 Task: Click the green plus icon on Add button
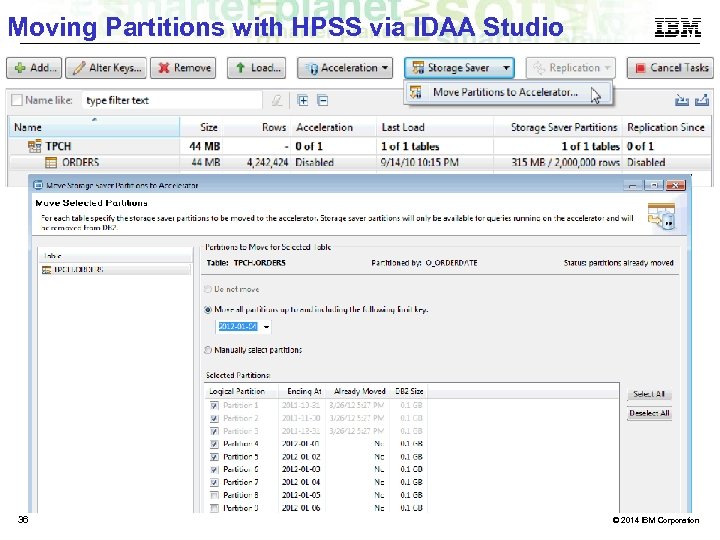tap(20, 68)
